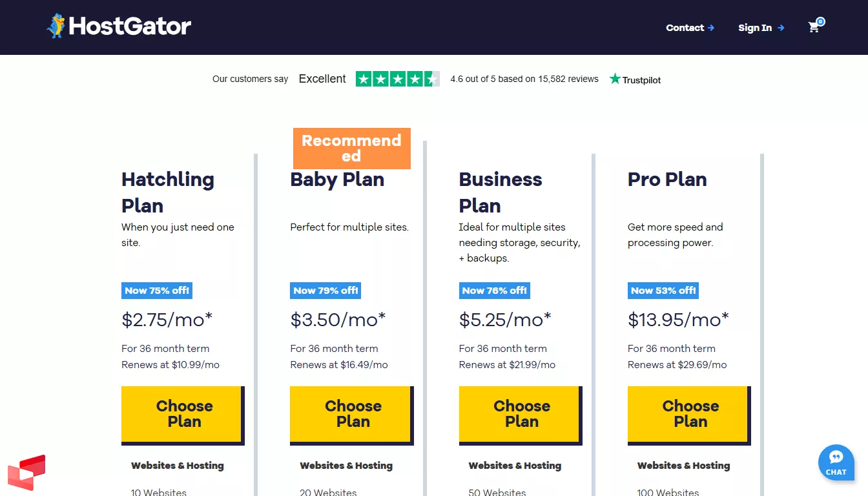
Task: Click the green star rating bar
Action: [x=397, y=79]
